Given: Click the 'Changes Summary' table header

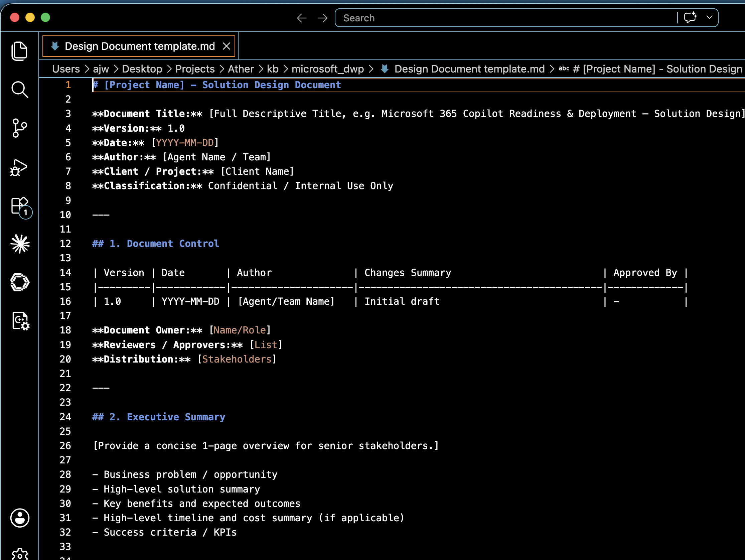Looking at the screenshot, I should 408,273.
